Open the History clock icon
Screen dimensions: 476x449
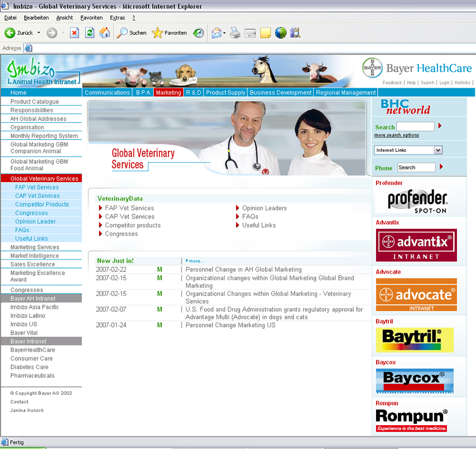(x=199, y=33)
